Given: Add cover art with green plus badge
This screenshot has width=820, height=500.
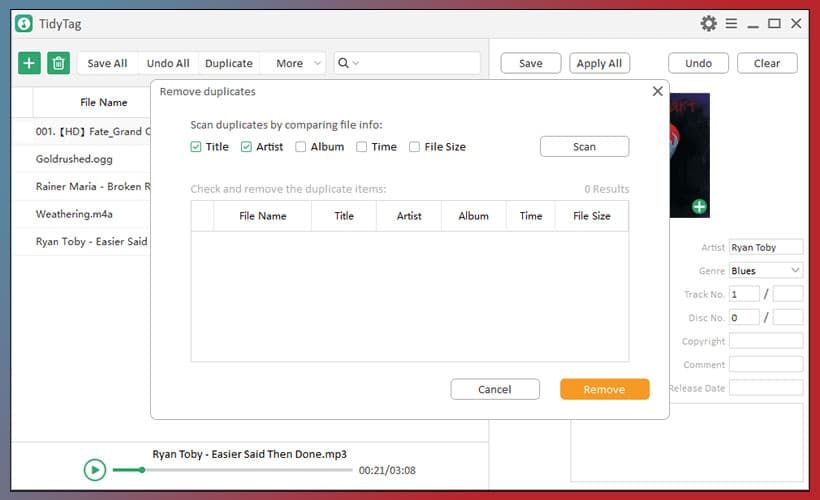Looking at the screenshot, I should [x=699, y=207].
